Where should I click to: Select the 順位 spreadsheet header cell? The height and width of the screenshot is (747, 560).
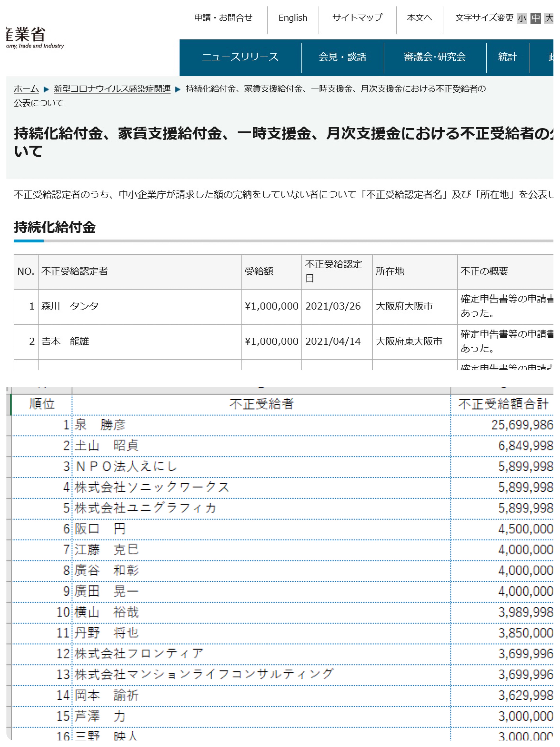point(42,404)
